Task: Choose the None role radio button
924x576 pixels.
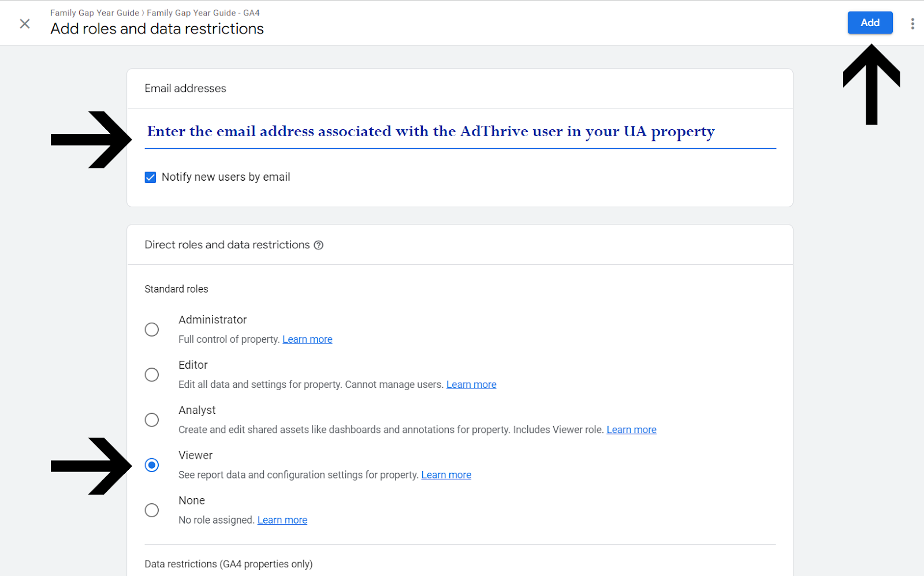Action: pos(152,510)
